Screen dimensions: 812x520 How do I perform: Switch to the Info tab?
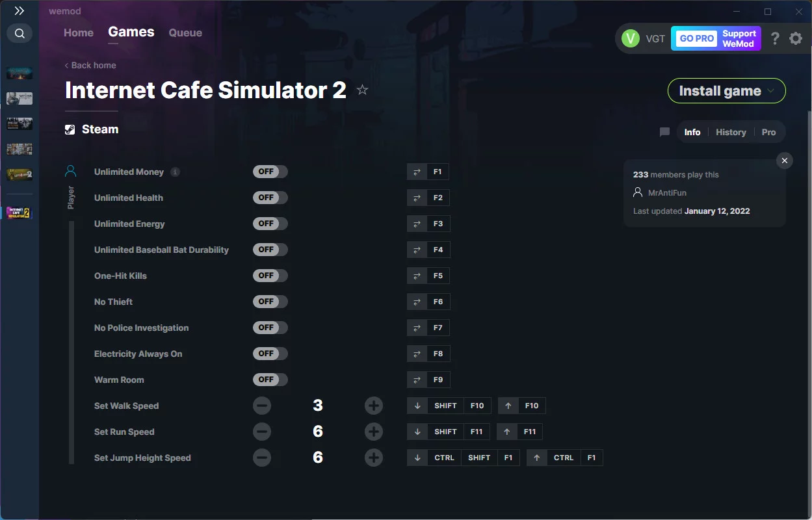(692, 132)
